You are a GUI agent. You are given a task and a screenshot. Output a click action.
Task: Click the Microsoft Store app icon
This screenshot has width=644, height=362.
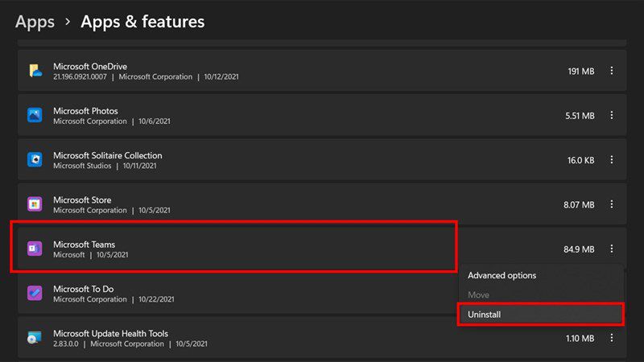pyautogui.click(x=35, y=204)
